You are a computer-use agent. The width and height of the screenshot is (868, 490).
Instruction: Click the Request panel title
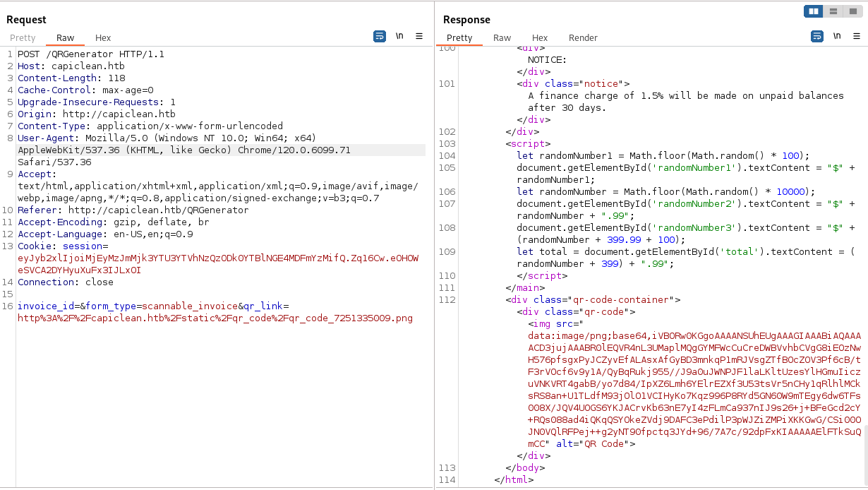point(26,20)
